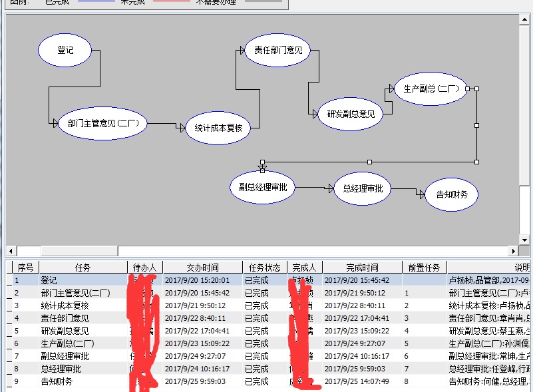Image resolution: width=533 pixels, height=392 pixels.
Task: Click the horizontal scrollbar right arrow
Action: pyautogui.click(x=513, y=251)
